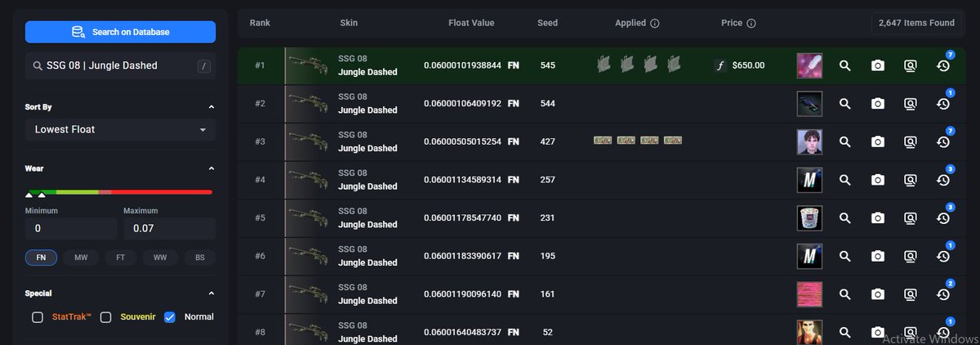Click float value 0.06000505015254
Screen dimensions: 980x345
click(462, 141)
